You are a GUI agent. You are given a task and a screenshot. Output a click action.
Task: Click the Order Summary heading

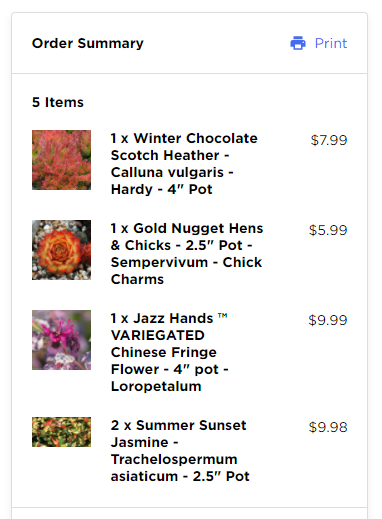tap(88, 43)
